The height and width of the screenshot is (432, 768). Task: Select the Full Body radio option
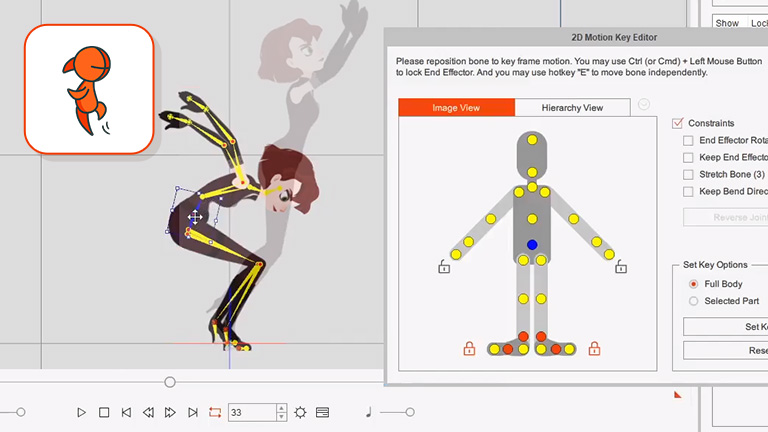coord(693,284)
